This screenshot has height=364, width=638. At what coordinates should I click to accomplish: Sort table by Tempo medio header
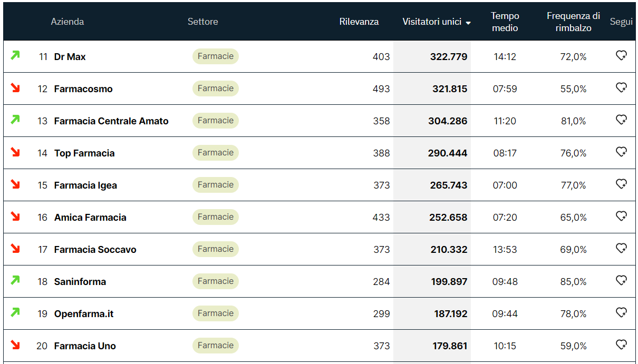(505, 22)
